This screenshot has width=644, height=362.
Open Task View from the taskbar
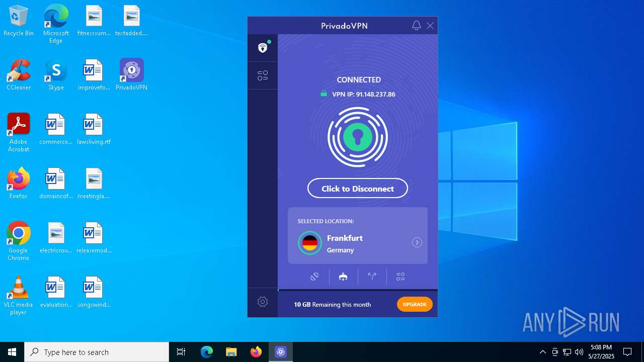(x=181, y=352)
